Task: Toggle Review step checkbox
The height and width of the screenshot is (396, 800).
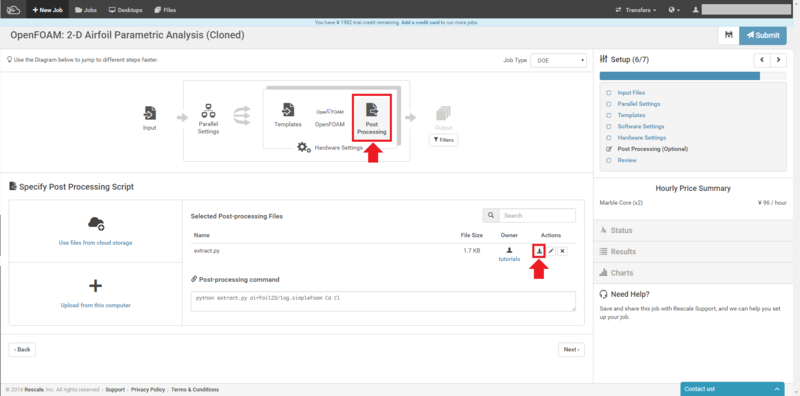Action: [609, 160]
